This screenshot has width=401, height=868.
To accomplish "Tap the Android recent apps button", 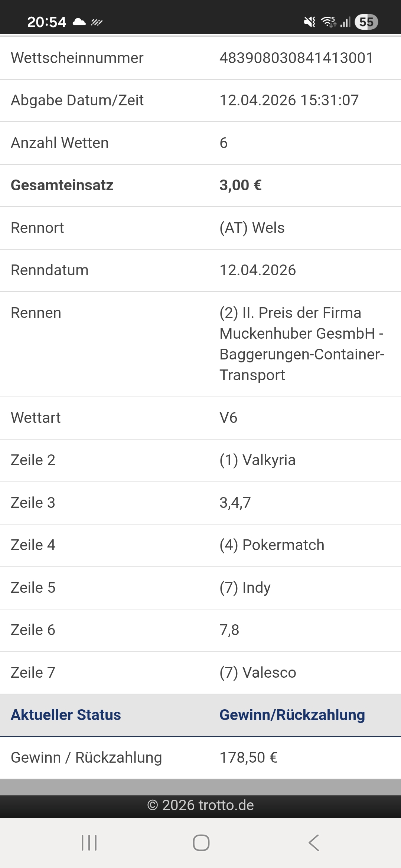I will pyautogui.click(x=89, y=842).
